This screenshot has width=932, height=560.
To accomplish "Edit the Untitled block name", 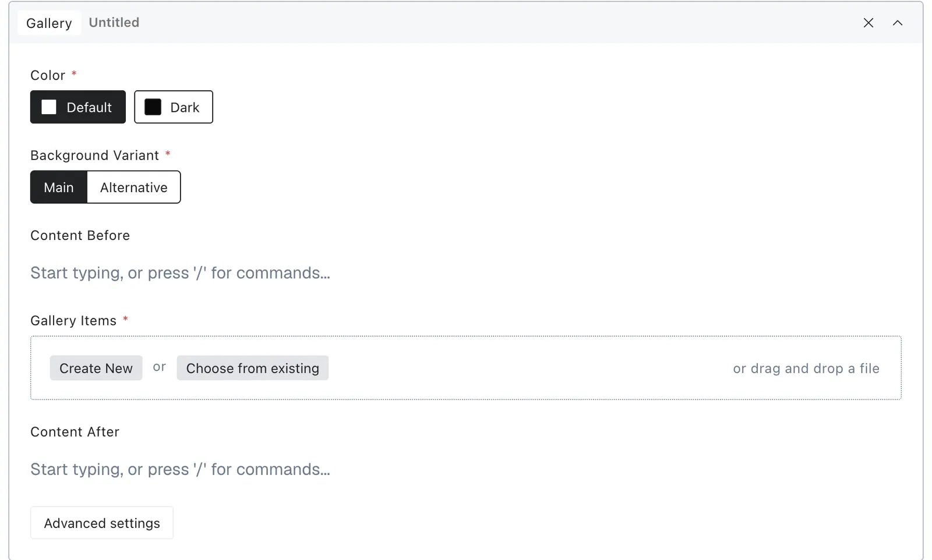I will point(114,23).
